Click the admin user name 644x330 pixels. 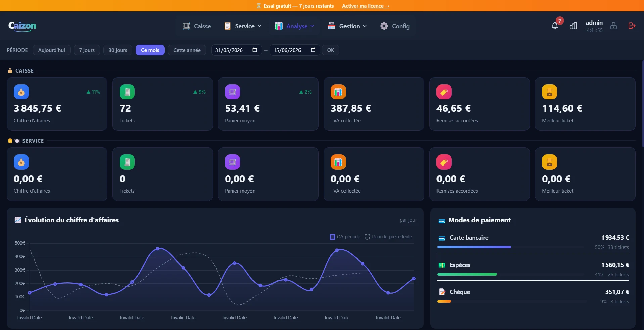pyautogui.click(x=594, y=23)
